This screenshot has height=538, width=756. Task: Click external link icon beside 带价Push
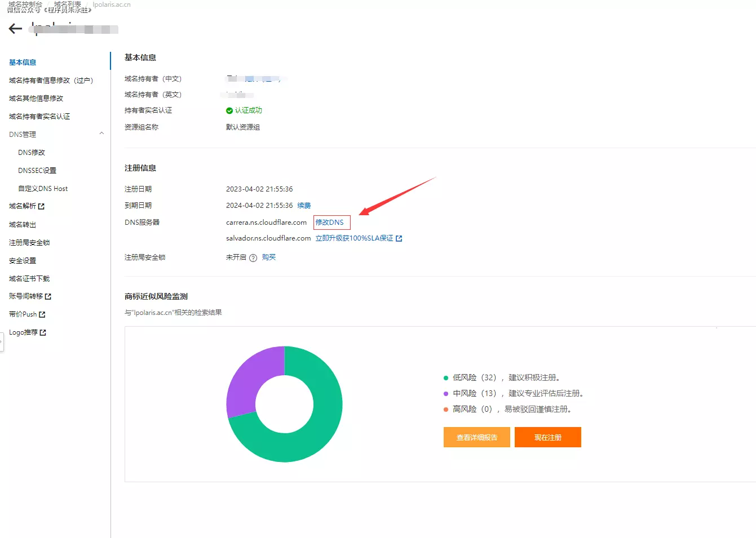pos(42,314)
